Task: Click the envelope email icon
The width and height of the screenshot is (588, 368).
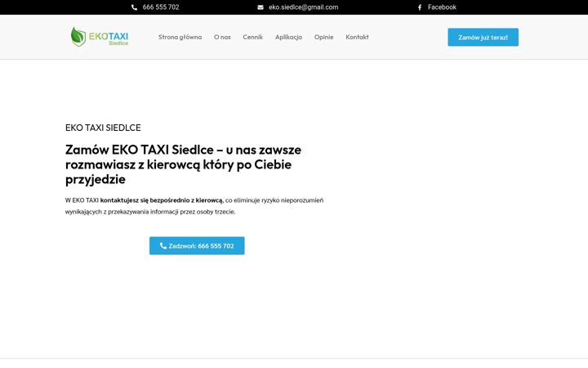Action: click(261, 7)
